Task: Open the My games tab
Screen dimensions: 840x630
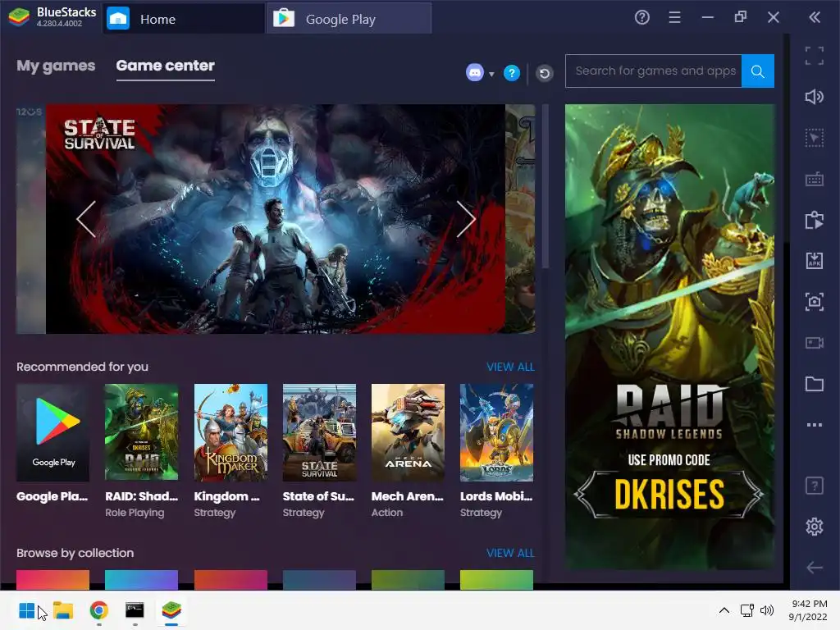Action: (56, 66)
